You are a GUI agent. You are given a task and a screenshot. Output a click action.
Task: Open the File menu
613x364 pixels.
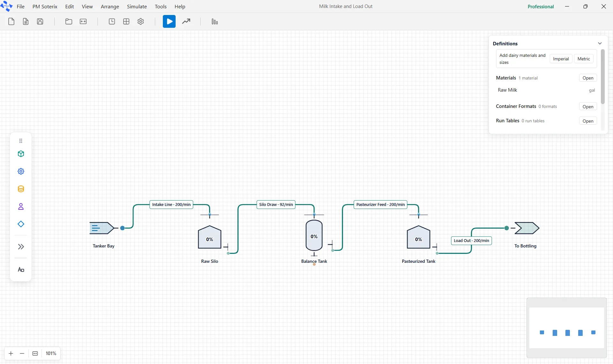pos(20,6)
